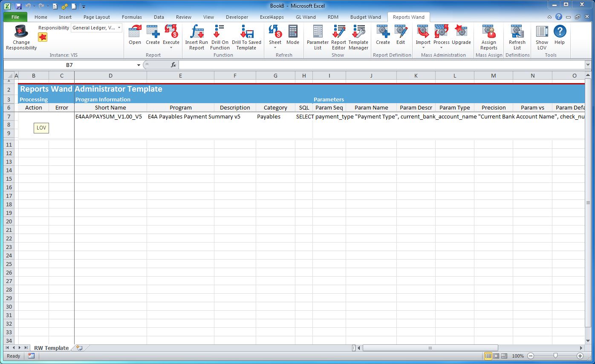Select the Payables category cell
Viewport: 595px width, 364px height.
tap(275, 116)
